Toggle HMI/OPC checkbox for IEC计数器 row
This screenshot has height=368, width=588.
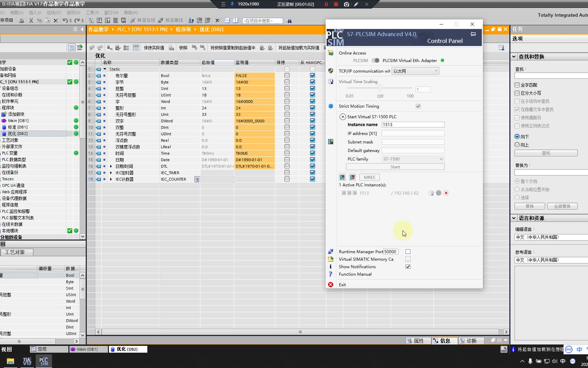312,179
